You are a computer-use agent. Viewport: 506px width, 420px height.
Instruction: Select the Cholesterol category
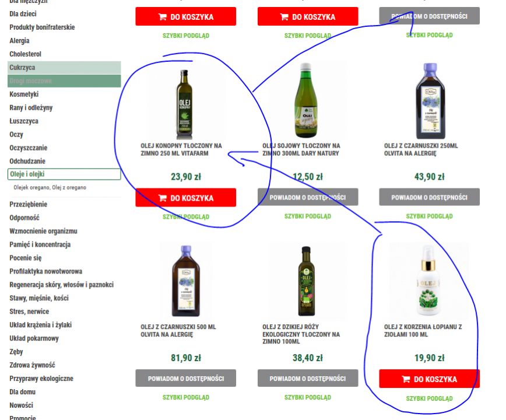(x=25, y=54)
